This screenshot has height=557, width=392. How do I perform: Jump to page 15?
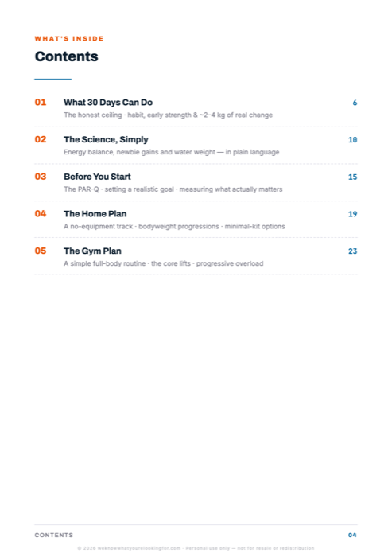pos(352,177)
